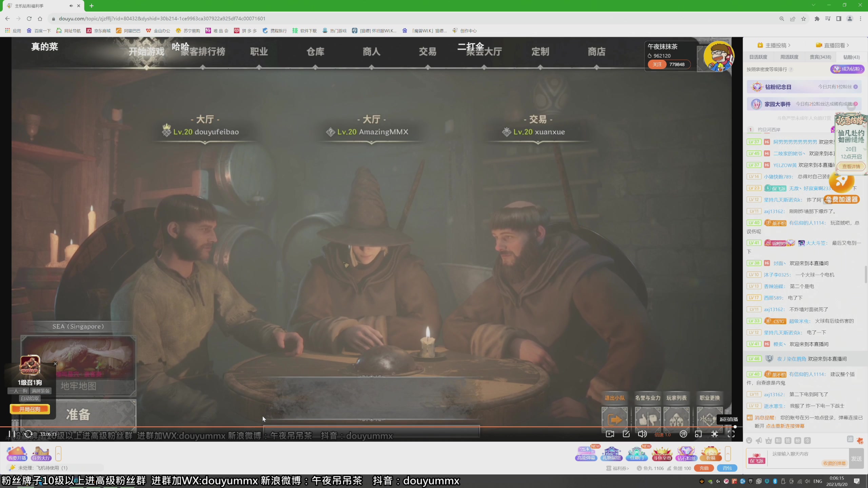This screenshot has height=488, width=868.
Task: Switch to picture-in-picture mini player
Action: pos(698,434)
